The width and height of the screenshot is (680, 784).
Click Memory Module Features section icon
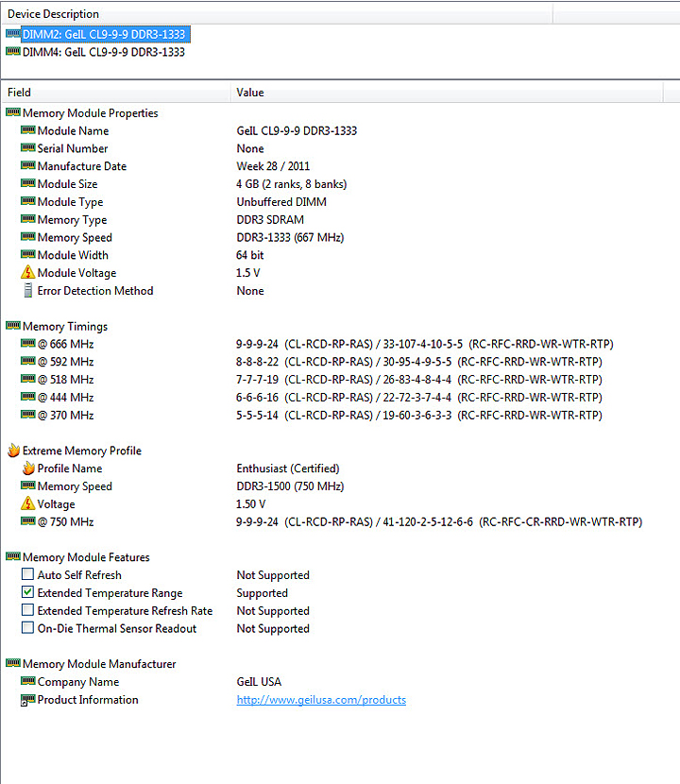[x=13, y=556]
